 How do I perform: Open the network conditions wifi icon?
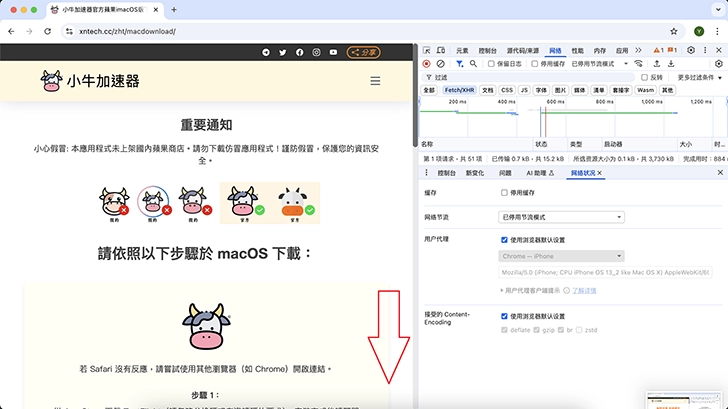639,64
